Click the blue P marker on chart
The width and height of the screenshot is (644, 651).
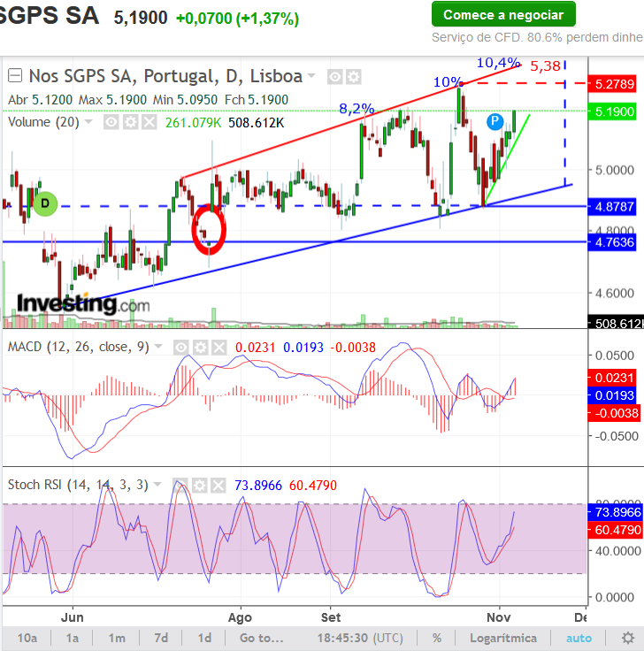[494, 121]
